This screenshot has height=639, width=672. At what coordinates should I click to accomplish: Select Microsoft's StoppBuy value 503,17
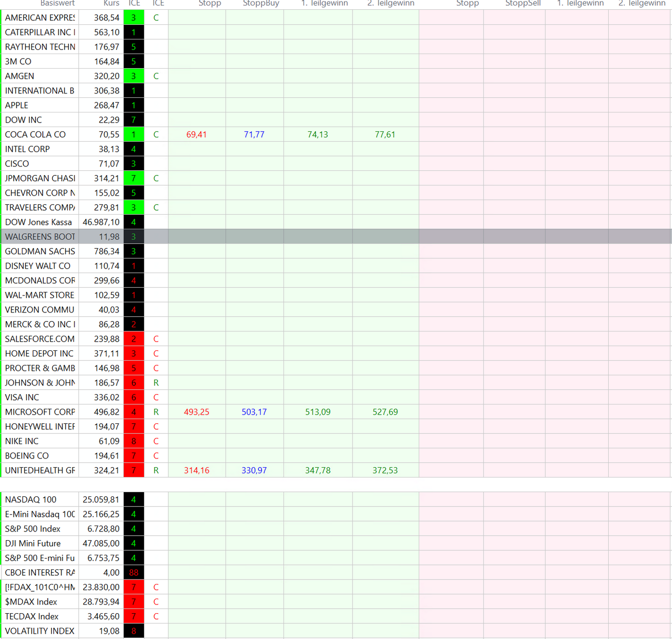254,412
